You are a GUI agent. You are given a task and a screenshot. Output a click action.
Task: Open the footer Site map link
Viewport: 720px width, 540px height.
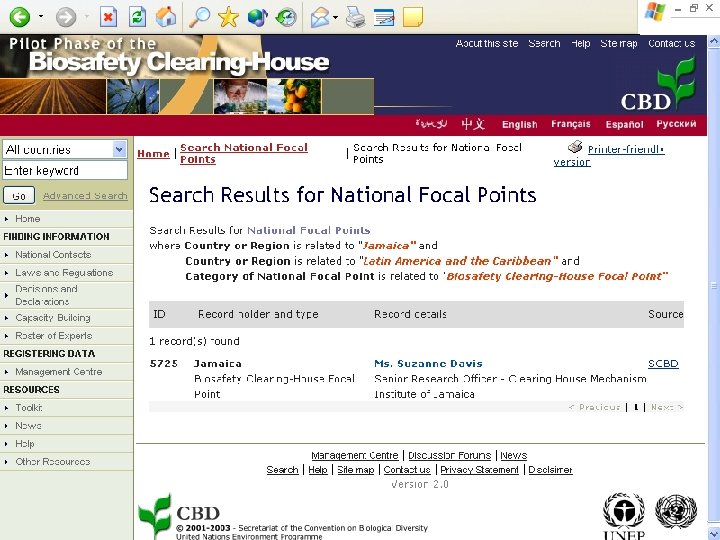coord(355,470)
